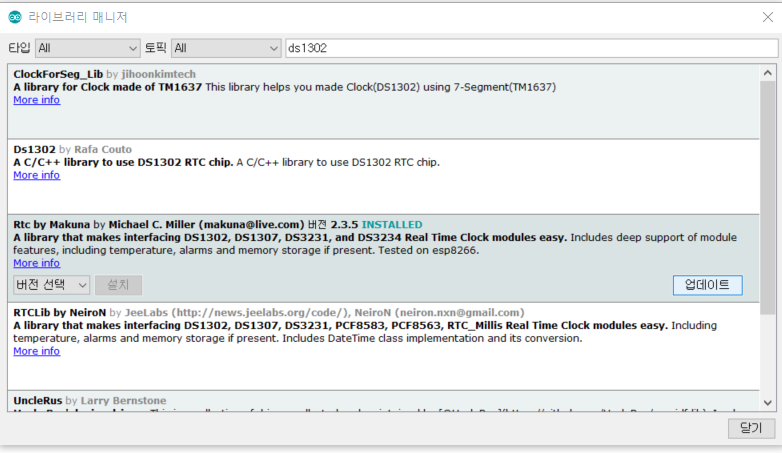Click the 라이브러리 매니저 window title

click(78, 17)
